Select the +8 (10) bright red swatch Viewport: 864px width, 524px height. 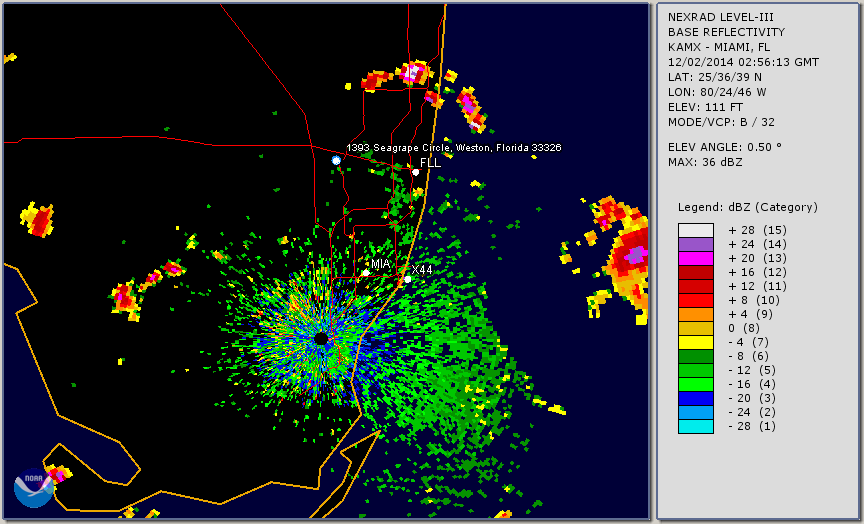[x=696, y=301]
